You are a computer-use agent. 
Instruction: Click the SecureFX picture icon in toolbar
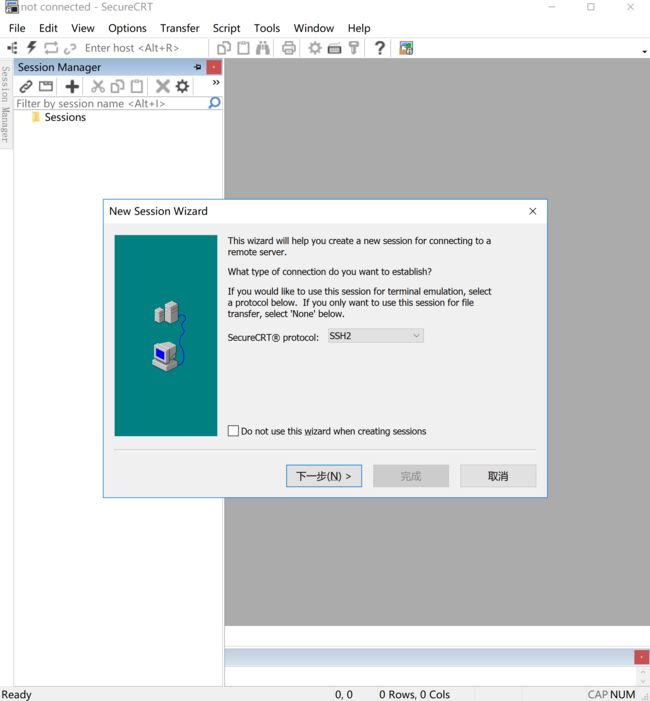406,48
